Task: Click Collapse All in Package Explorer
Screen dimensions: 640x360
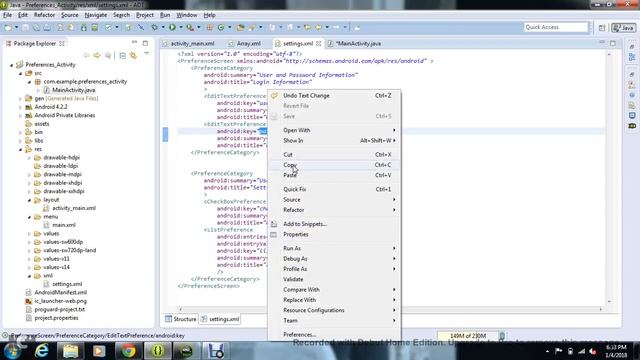Action: [x=122, y=56]
